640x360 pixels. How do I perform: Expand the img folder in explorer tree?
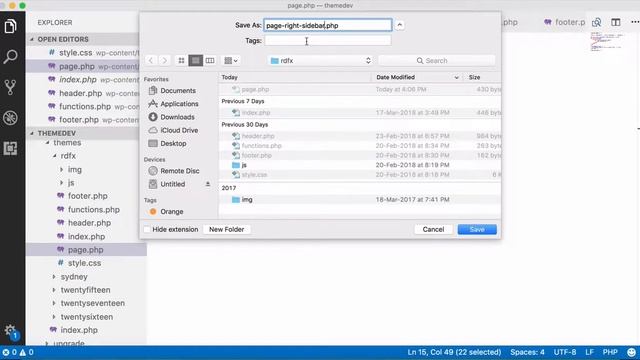click(62, 169)
